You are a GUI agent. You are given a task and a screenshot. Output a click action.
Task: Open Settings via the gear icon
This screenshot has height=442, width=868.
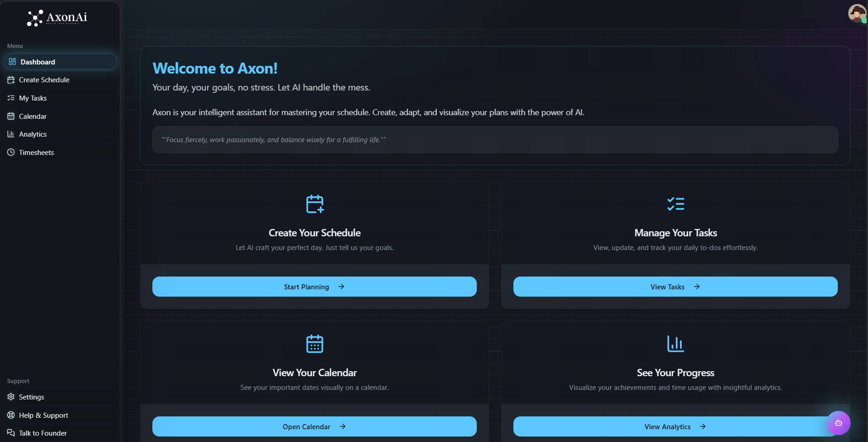click(11, 397)
